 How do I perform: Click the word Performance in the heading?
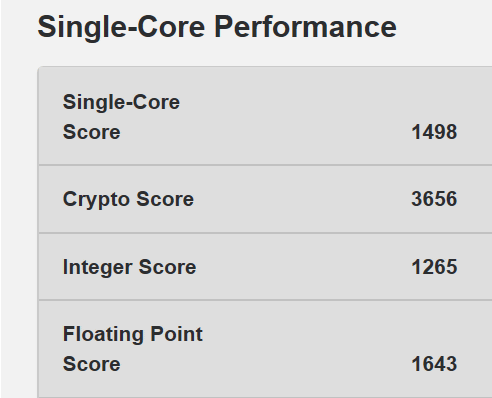305,27
